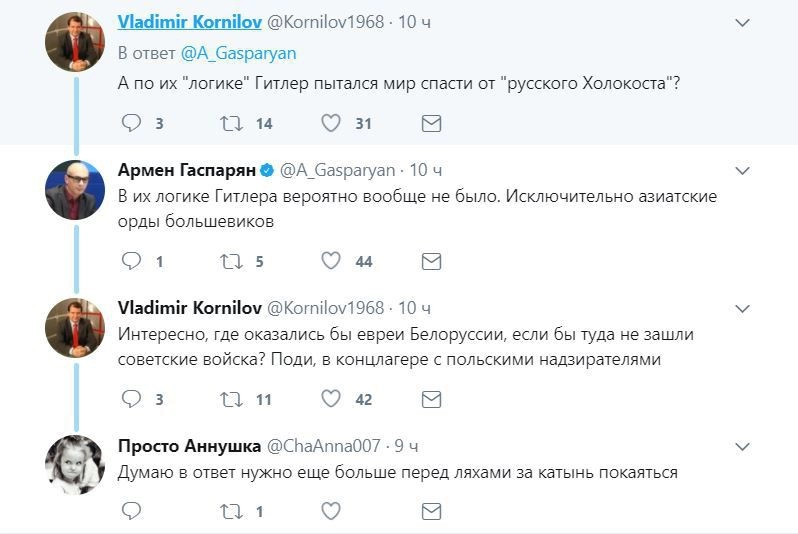The image size is (798, 534).
Task: Open the @A_Gasparyan mention link
Action: click(x=252, y=52)
